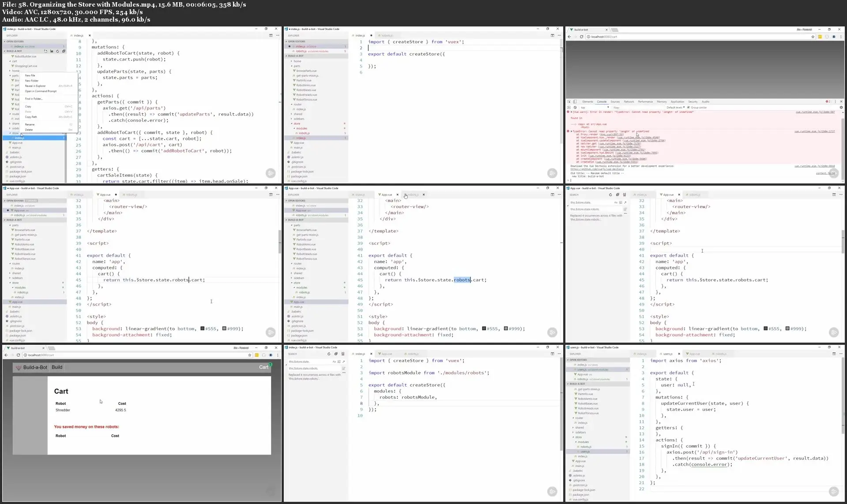Viewport: 847px width, 504px height.
Task: Click Build-a-Bot logo link on Cart page
Action: 31,367
